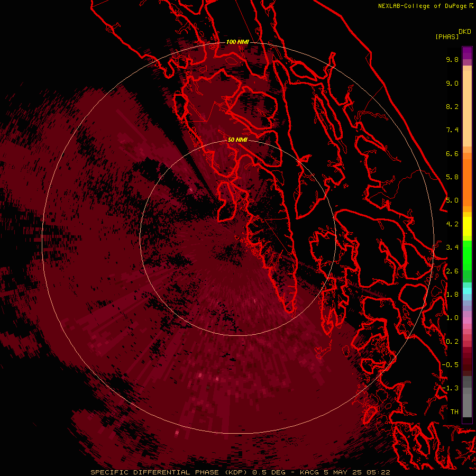
Task: Click the Specific Differential Phase (KDP) title text
Action: [x=169, y=472]
